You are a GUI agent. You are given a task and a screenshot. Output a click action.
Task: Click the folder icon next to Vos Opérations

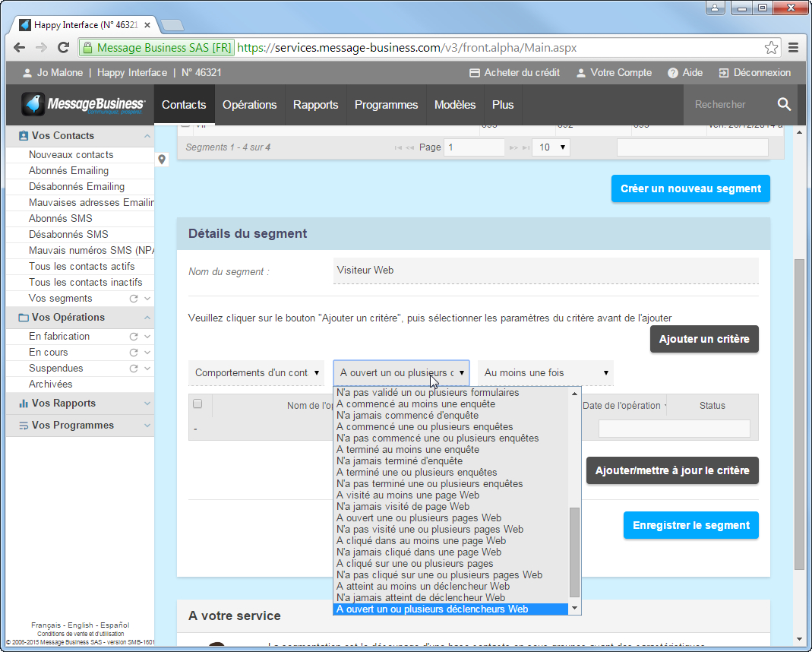pyautogui.click(x=24, y=318)
